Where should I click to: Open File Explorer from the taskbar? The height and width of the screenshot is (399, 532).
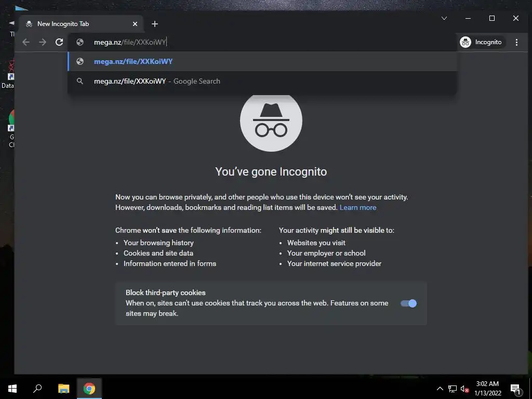[63, 389]
